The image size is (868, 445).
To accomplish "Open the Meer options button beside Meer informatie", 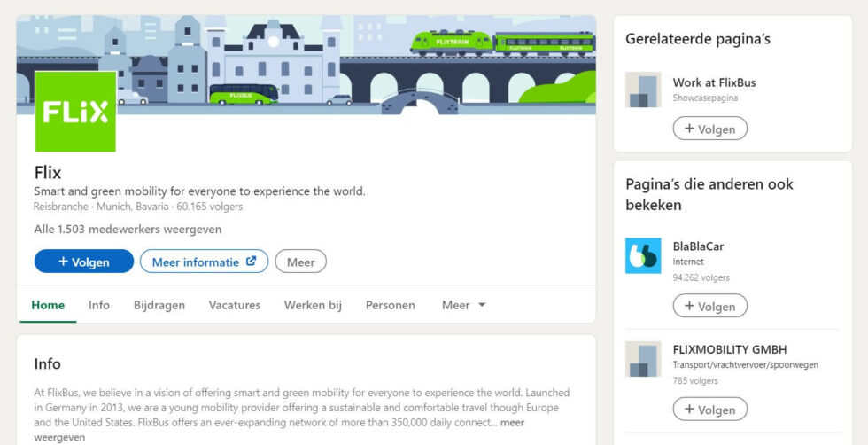I will (300, 262).
